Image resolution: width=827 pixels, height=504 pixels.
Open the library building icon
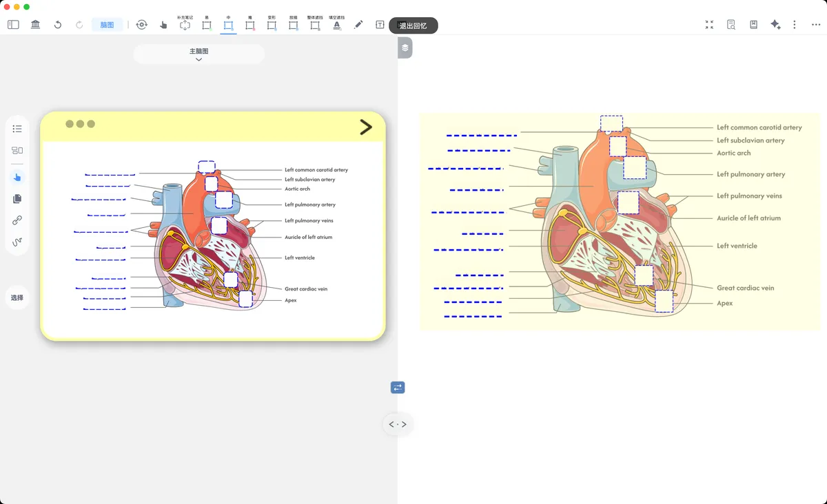pyautogui.click(x=35, y=25)
